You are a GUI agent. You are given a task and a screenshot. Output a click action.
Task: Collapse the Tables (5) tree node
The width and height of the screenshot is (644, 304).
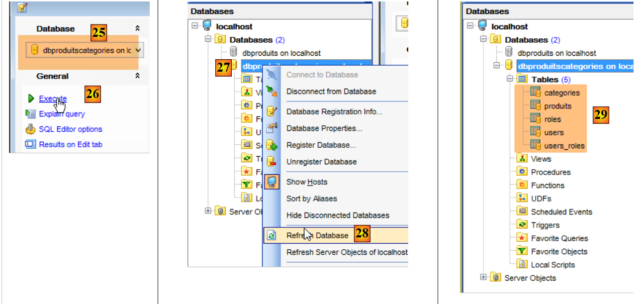509,79
